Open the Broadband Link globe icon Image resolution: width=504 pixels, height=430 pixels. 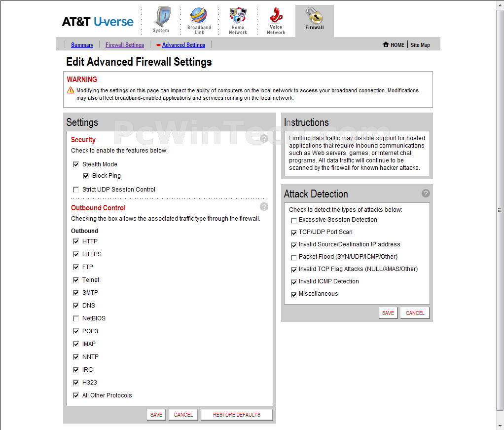(199, 16)
